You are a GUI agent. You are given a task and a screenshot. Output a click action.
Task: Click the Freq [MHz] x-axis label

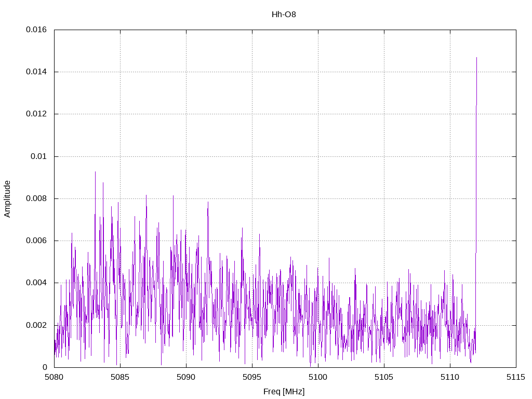[x=284, y=392]
